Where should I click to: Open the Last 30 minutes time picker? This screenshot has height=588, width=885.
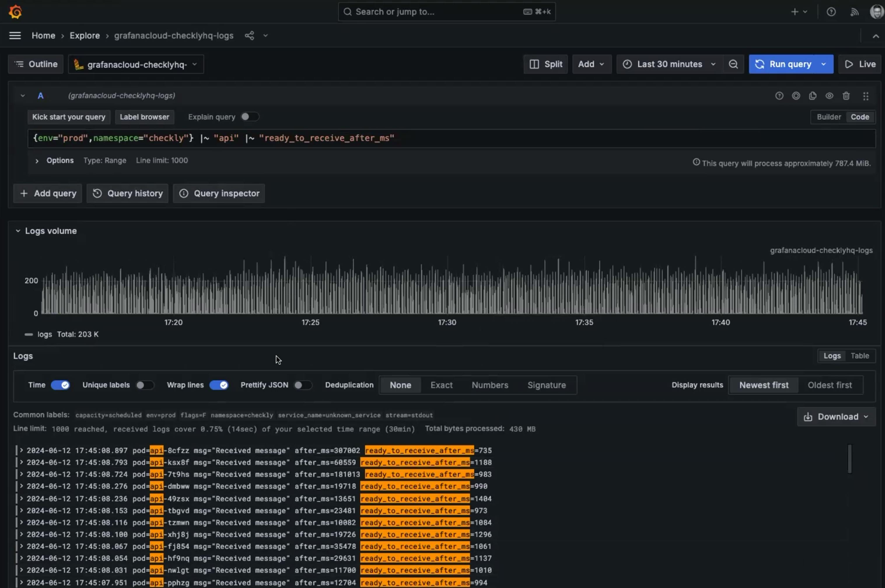(669, 64)
